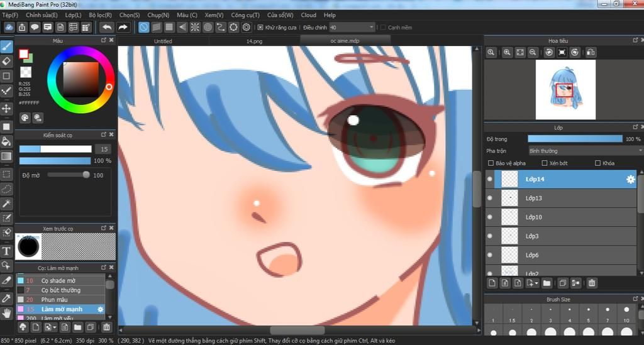Flip the navigator view horizontally
The height and width of the screenshot is (345, 644).
point(591,53)
